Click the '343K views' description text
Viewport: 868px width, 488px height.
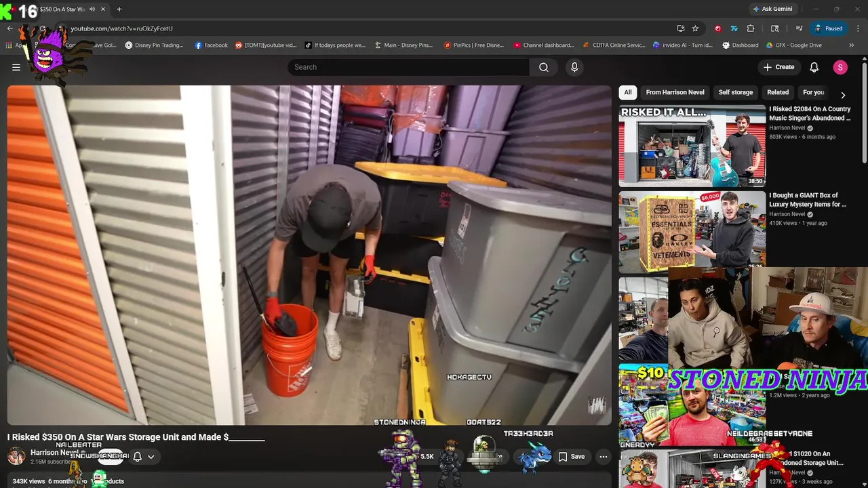[x=28, y=481]
